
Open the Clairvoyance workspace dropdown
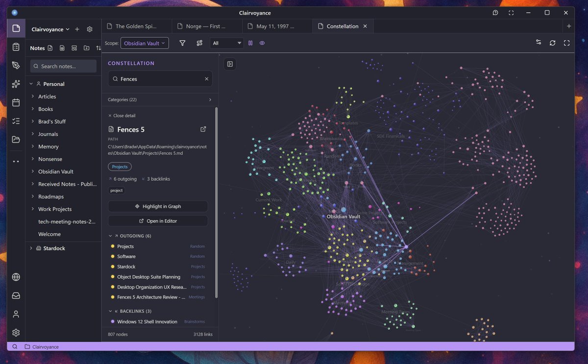click(x=50, y=29)
